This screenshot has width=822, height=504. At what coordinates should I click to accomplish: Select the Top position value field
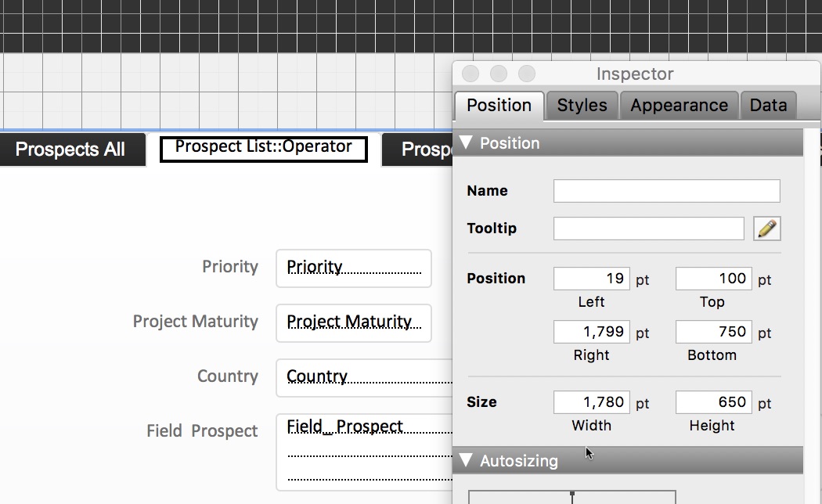[x=713, y=279]
